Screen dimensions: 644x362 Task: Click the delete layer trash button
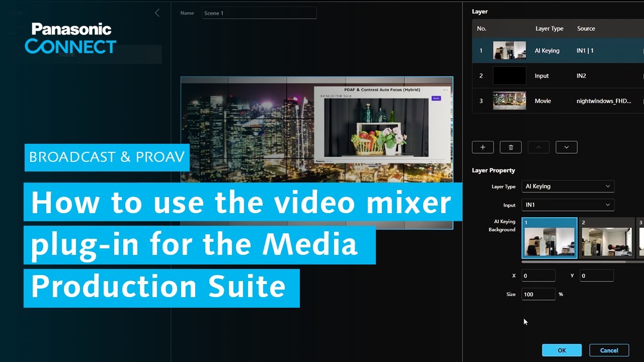coord(511,147)
